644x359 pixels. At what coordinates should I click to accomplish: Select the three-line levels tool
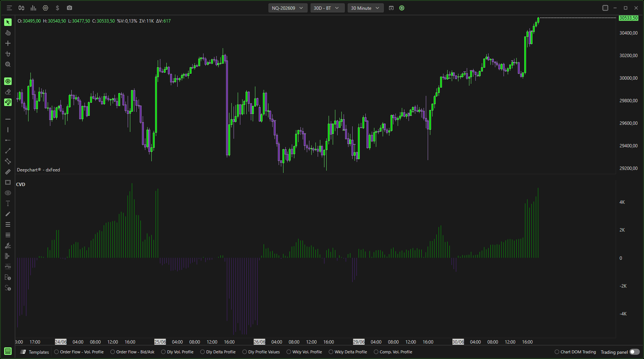[8, 224]
